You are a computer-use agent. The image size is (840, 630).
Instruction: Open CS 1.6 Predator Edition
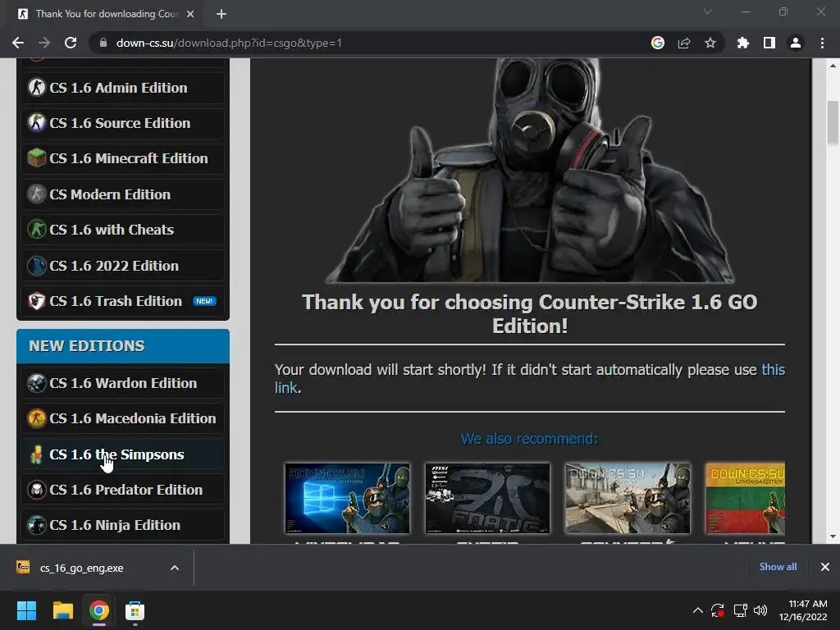pyautogui.click(x=123, y=490)
